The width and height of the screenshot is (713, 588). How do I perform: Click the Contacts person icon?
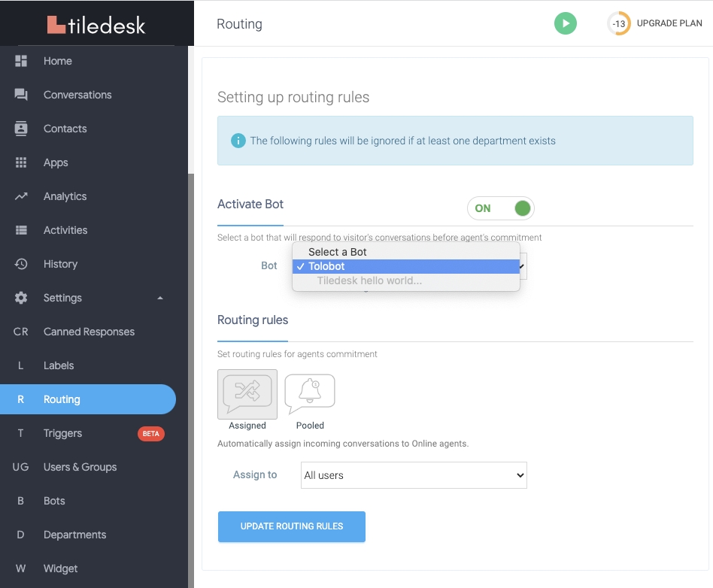[x=21, y=129]
